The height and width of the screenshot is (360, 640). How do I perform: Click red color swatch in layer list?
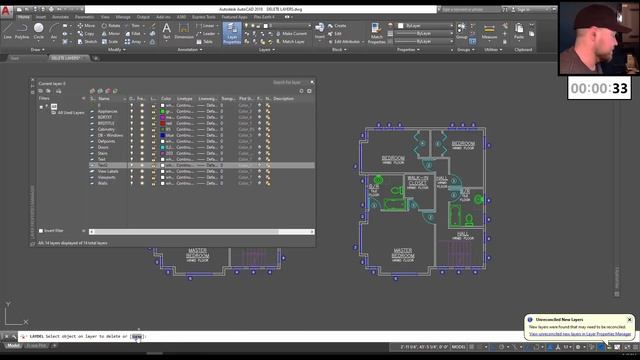pos(162,123)
